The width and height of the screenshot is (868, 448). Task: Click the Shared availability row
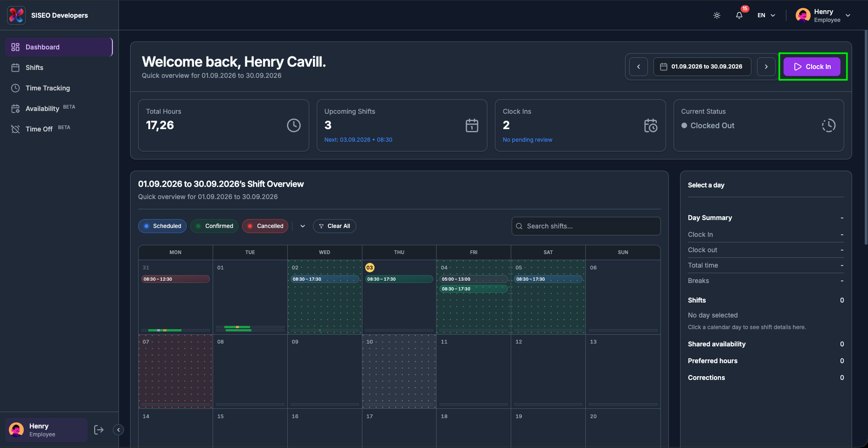click(766, 344)
